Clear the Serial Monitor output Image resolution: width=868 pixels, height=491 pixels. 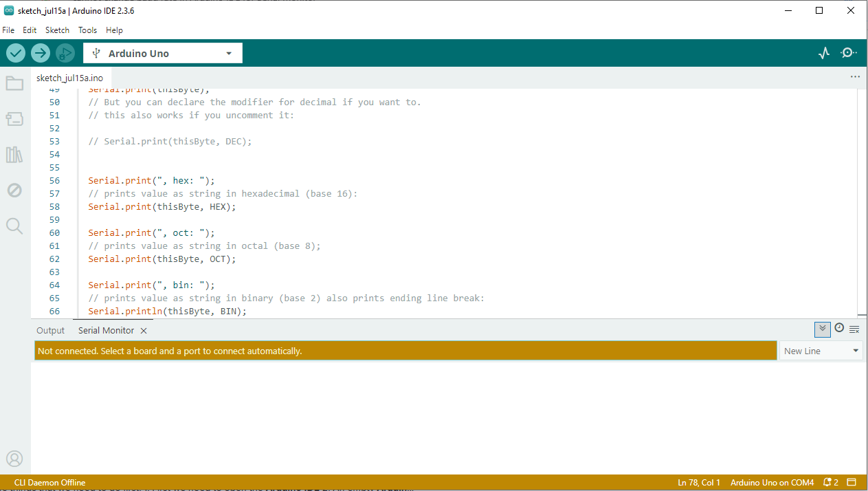pyautogui.click(x=855, y=329)
